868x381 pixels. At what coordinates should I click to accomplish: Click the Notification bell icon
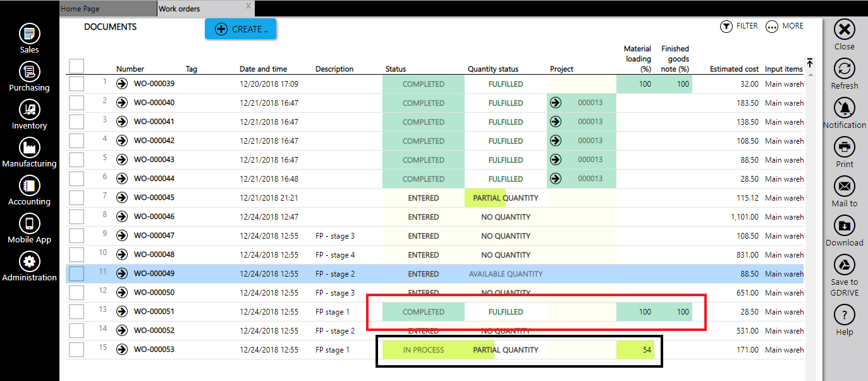[x=845, y=108]
